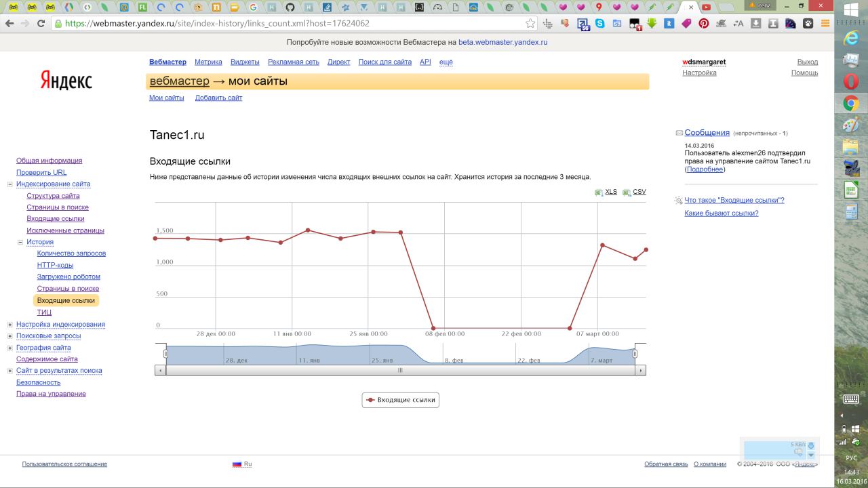The height and width of the screenshot is (488, 868).
Task: Open Paint from the taskbar
Action: point(850,125)
